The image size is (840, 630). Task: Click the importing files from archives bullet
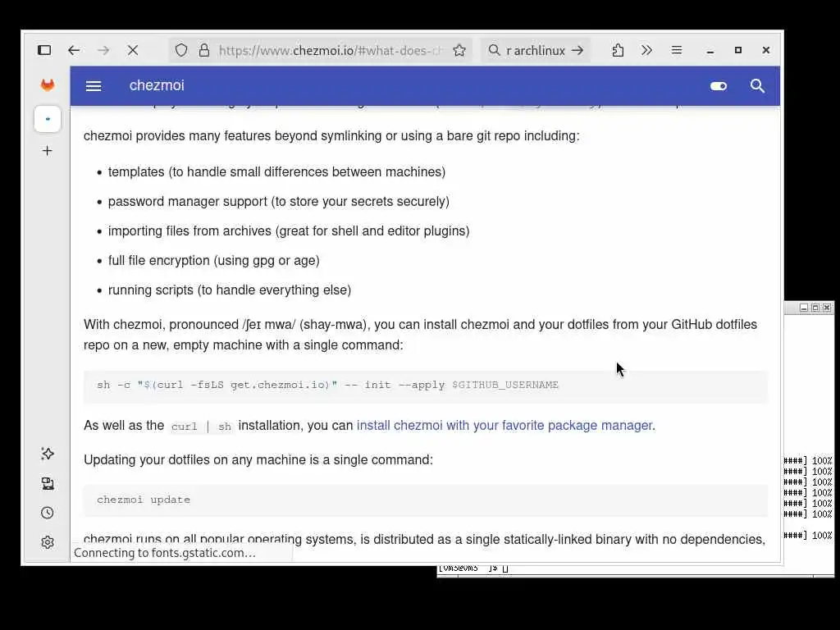pos(289,231)
